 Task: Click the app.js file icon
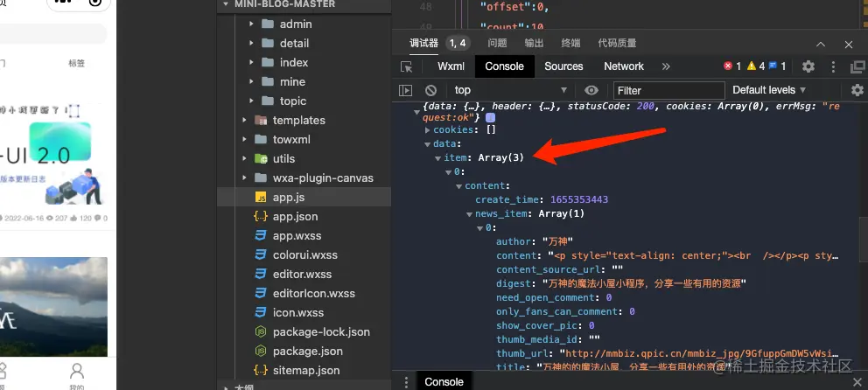point(261,198)
